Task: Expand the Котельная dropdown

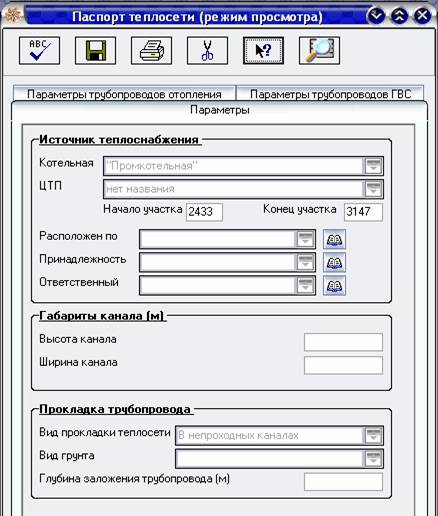Action: click(373, 166)
